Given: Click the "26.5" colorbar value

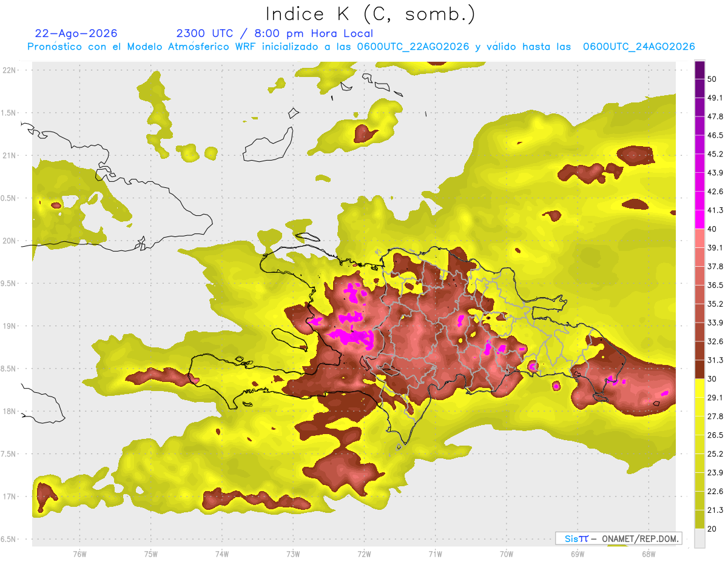Looking at the screenshot, I should (x=715, y=435).
